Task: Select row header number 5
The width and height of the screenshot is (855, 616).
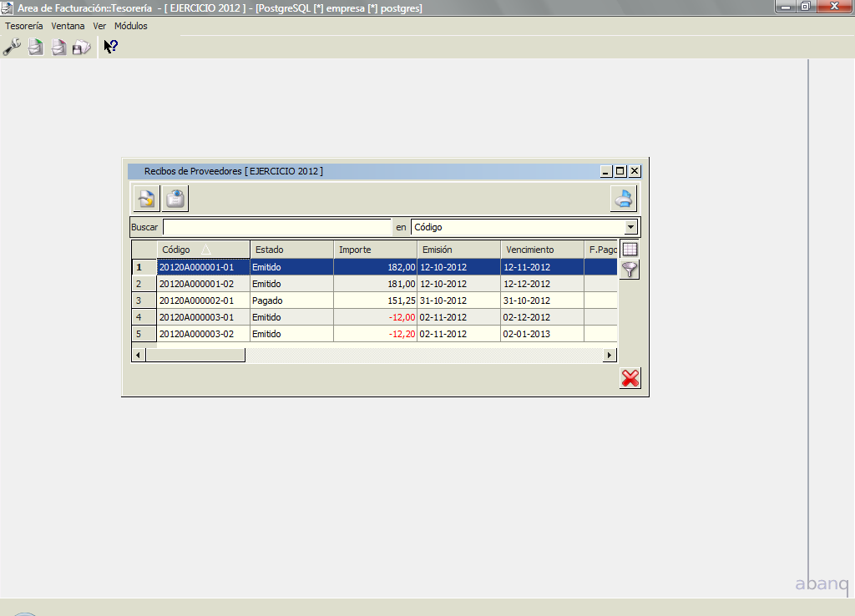Action: pos(144,334)
